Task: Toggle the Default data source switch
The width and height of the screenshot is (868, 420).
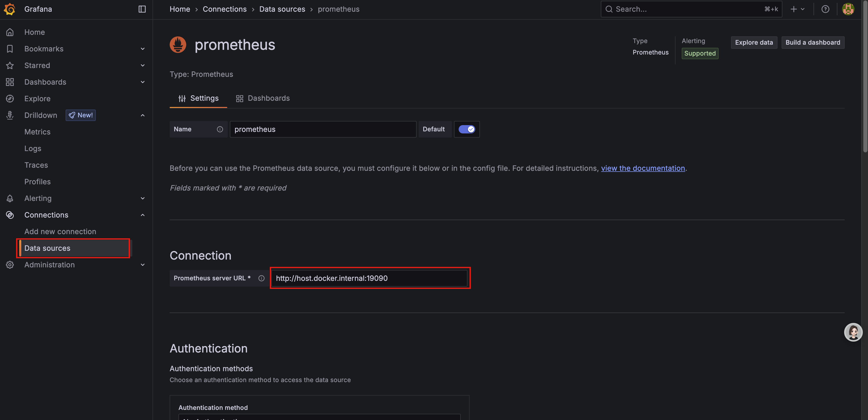Action: click(x=467, y=129)
